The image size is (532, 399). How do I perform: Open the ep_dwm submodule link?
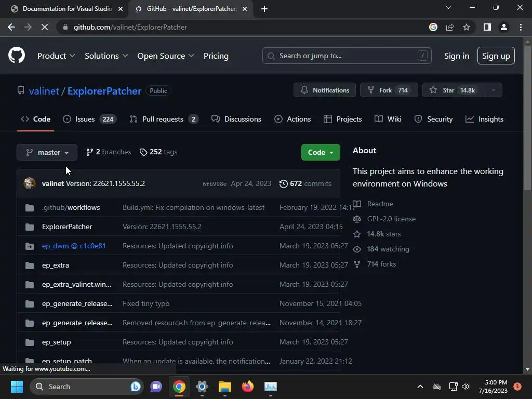(74, 246)
